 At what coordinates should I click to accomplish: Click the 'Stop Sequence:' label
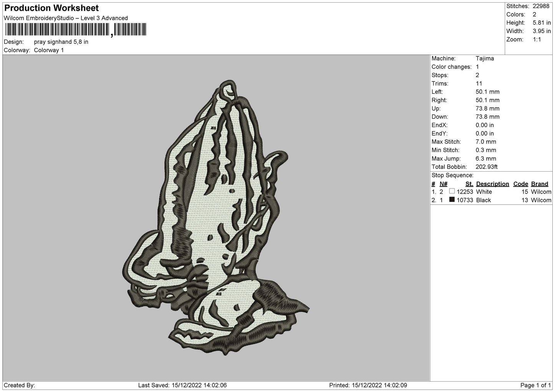click(452, 175)
